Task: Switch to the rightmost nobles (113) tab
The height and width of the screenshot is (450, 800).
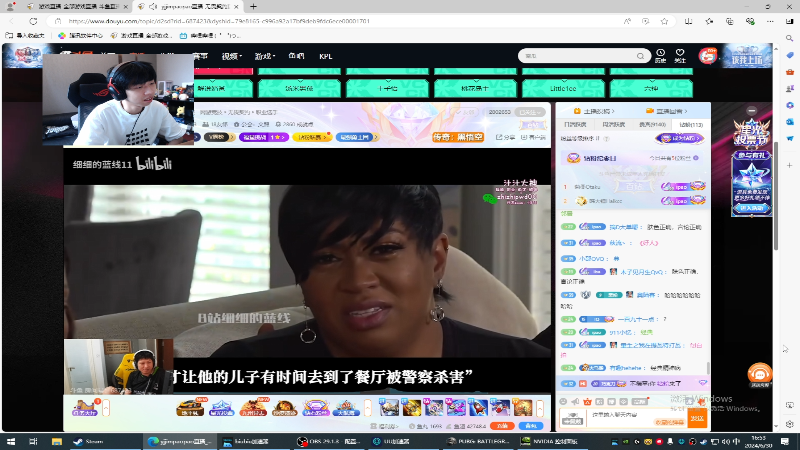Action: 691,124
